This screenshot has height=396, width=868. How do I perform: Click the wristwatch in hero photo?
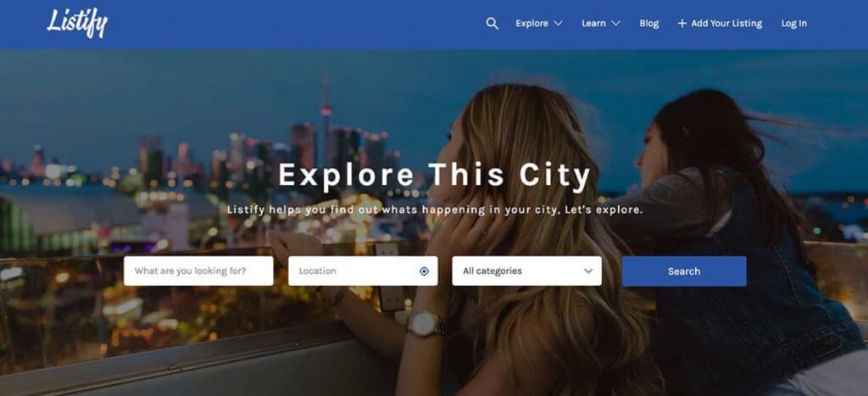(426, 323)
